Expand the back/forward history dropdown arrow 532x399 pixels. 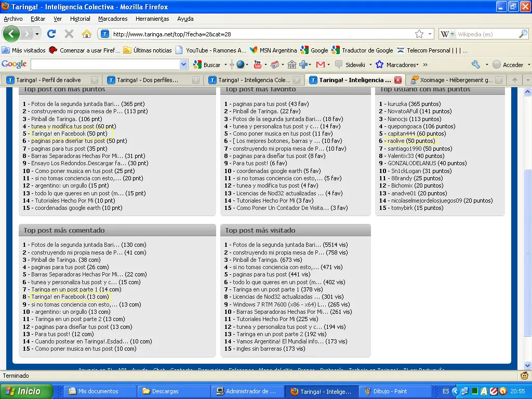[37, 34]
